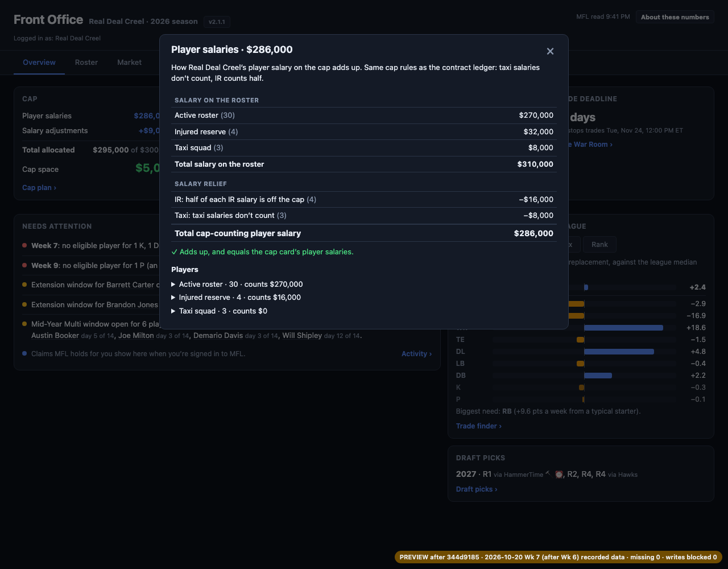The width and height of the screenshot is (728, 569).
Task: Expand the Taxi squad player list
Action: coord(220,311)
